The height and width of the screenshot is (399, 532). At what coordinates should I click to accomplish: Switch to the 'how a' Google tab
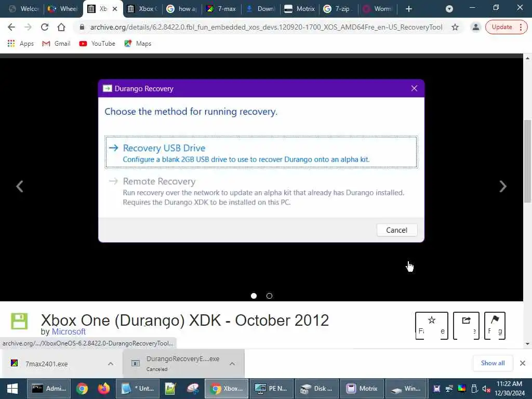[x=182, y=9]
